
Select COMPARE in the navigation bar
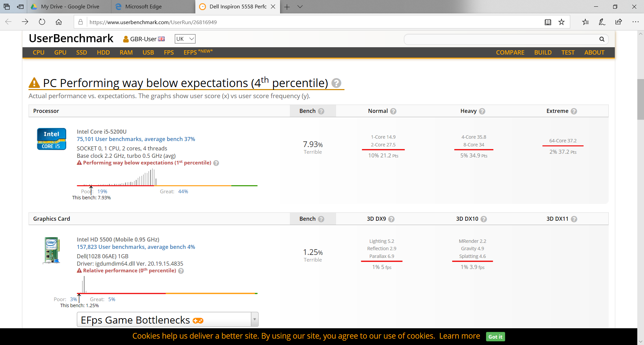point(510,53)
